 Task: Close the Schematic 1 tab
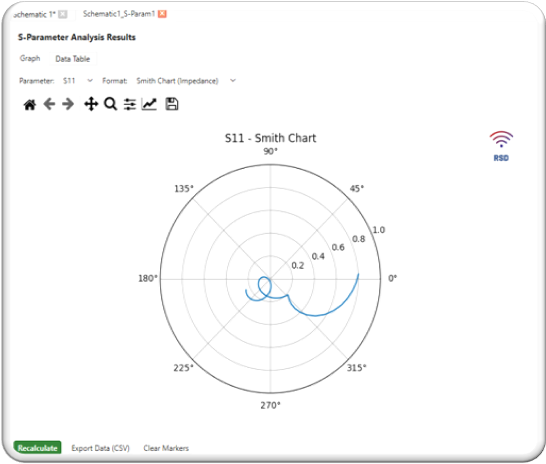pyautogui.click(x=63, y=14)
